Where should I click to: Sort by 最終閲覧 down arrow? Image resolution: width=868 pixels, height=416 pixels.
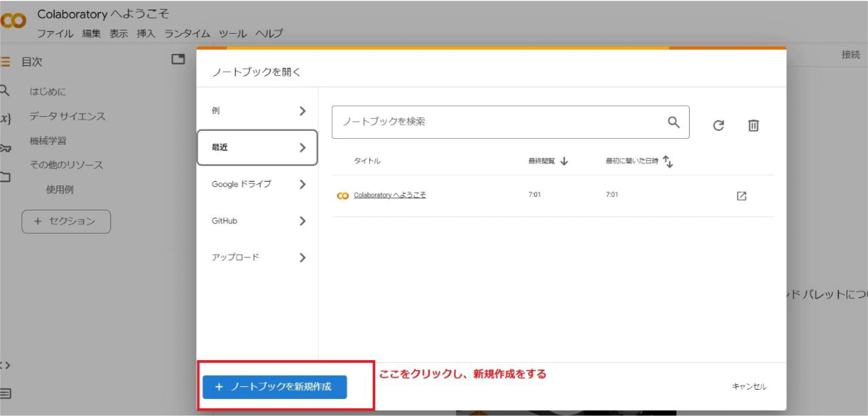point(564,161)
